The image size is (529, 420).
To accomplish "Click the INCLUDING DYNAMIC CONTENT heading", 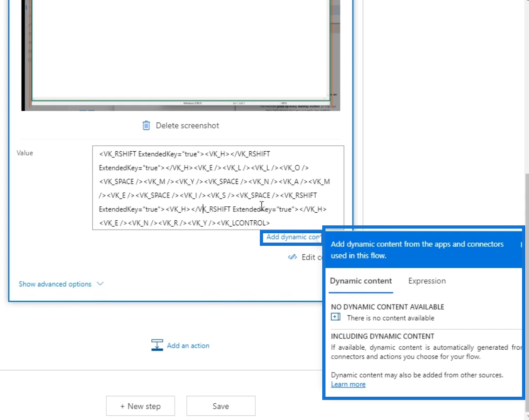I will click(382, 336).
